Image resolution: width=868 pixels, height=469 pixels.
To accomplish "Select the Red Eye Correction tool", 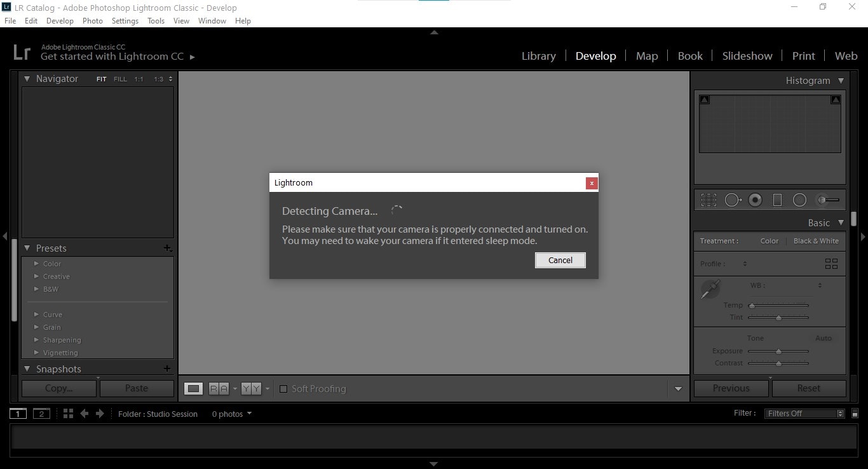I will [x=755, y=200].
